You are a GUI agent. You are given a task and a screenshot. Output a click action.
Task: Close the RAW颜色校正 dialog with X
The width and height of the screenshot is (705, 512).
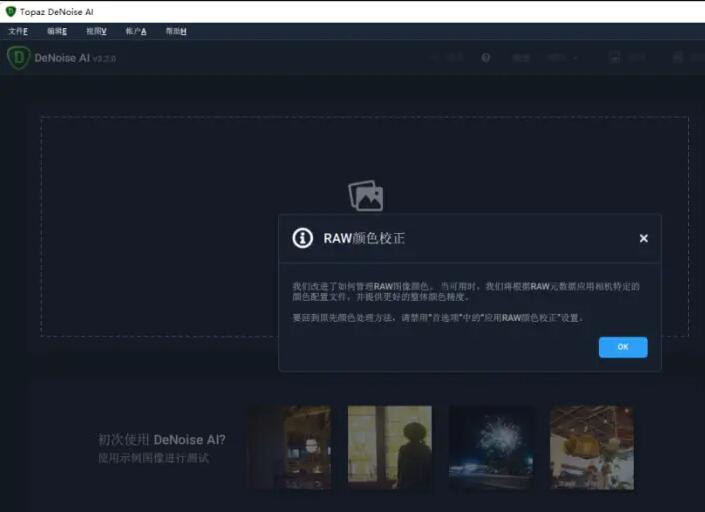click(x=644, y=238)
